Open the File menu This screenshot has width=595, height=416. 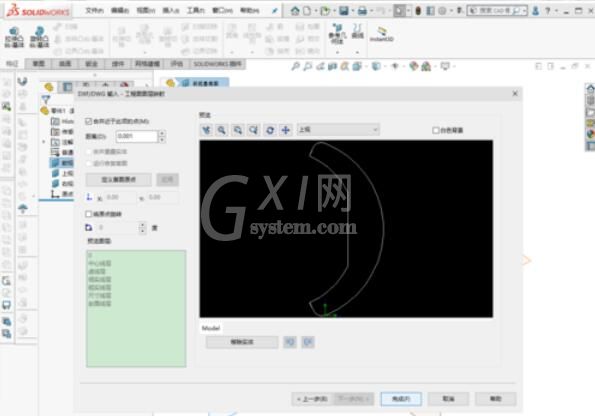pyautogui.click(x=94, y=11)
